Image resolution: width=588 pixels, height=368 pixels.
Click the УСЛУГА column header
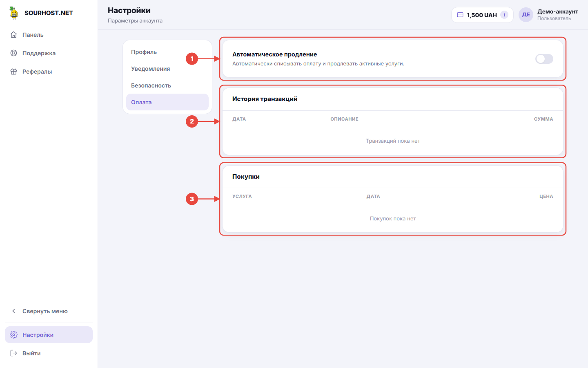tap(242, 196)
